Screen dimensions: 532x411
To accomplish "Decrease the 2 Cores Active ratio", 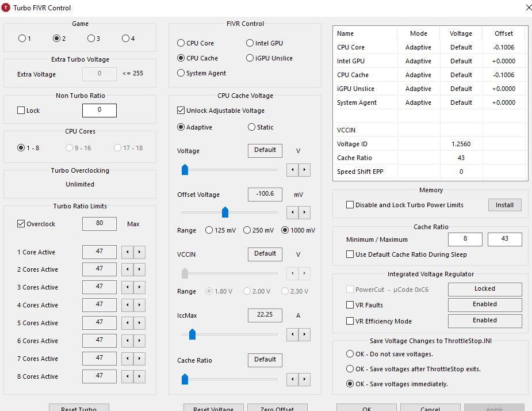I will (x=128, y=269).
